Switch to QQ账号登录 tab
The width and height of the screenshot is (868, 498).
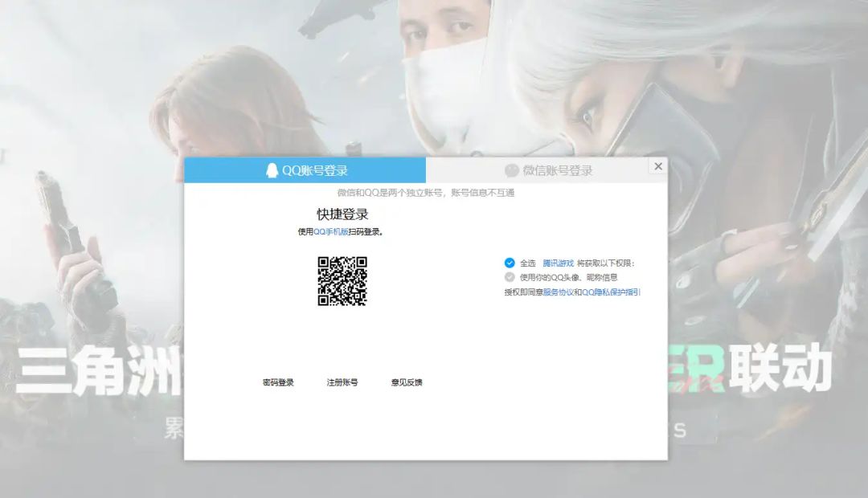pyautogui.click(x=305, y=169)
